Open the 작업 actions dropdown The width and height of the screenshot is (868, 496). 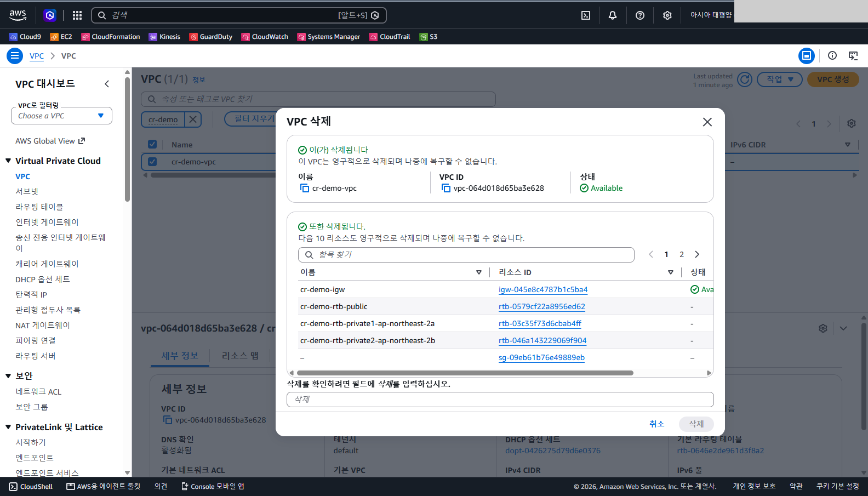(779, 79)
